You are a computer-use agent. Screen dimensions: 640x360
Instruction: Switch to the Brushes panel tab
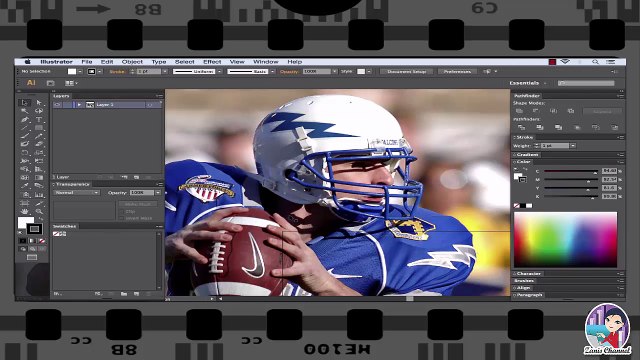(x=524, y=281)
